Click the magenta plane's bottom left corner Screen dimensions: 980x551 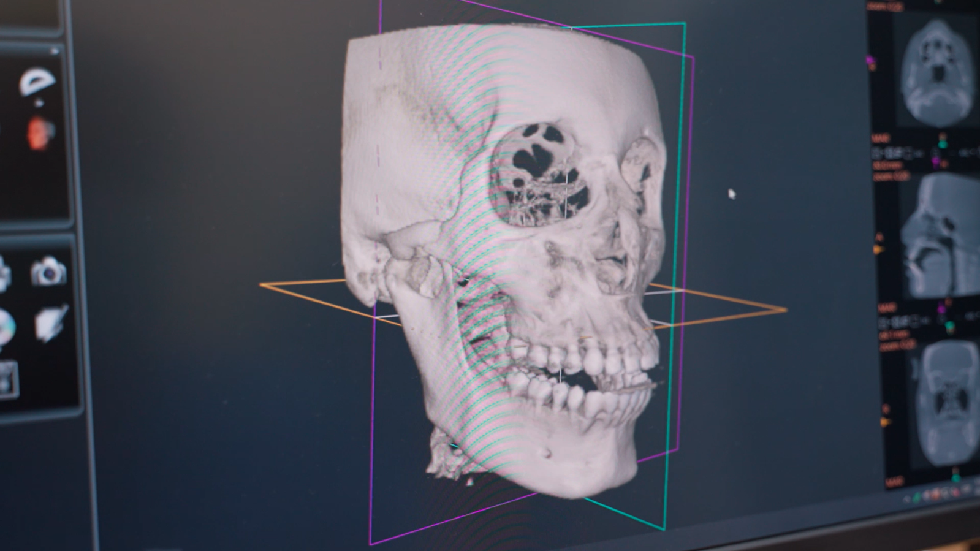371,543
